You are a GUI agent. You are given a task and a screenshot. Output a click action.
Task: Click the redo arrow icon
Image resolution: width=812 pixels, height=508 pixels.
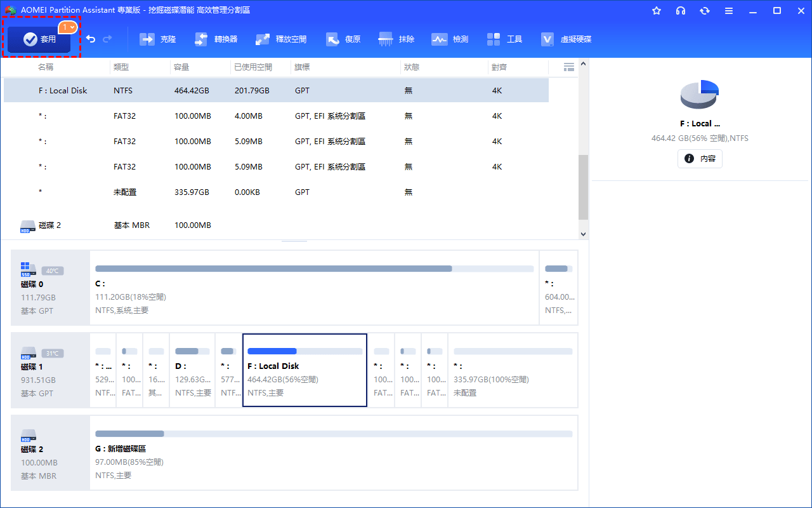[107, 39]
